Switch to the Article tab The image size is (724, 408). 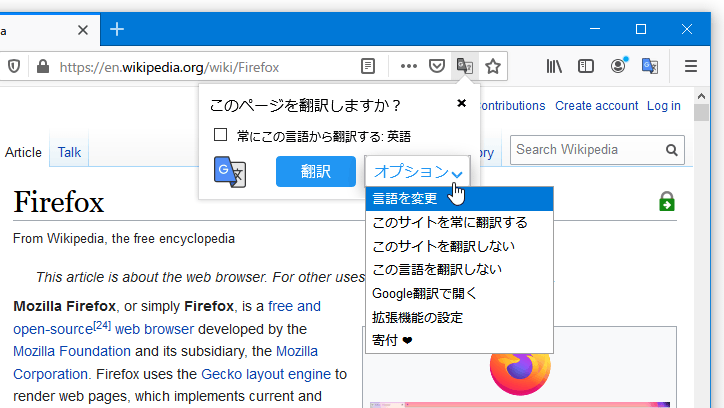[x=23, y=152]
